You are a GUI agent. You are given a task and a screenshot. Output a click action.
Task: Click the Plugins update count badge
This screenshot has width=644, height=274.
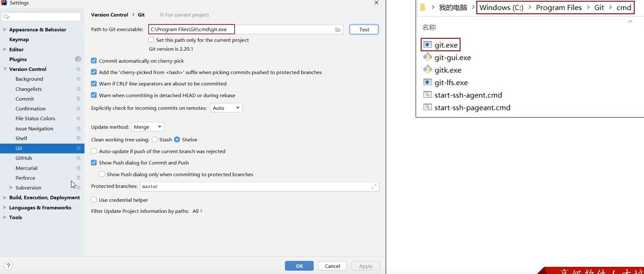pyautogui.click(x=78, y=59)
